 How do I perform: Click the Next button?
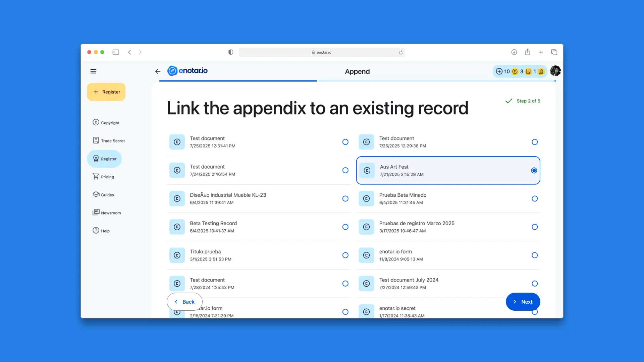[x=523, y=302]
